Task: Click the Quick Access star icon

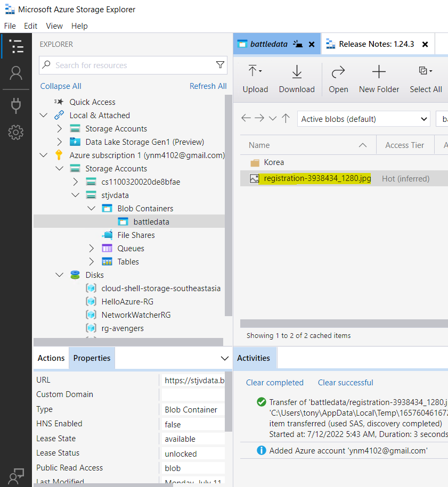Action: tap(59, 102)
